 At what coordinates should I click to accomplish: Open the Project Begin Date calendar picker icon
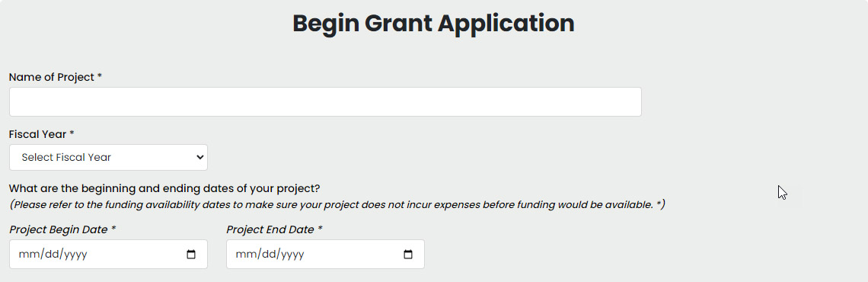coord(191,255)
